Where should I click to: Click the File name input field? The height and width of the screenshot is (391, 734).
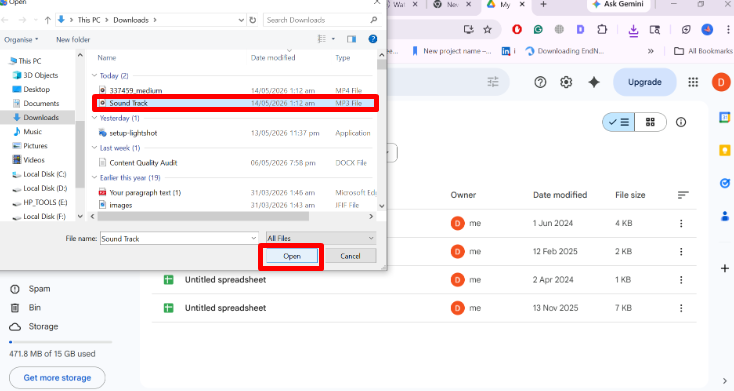coord(175,238)
